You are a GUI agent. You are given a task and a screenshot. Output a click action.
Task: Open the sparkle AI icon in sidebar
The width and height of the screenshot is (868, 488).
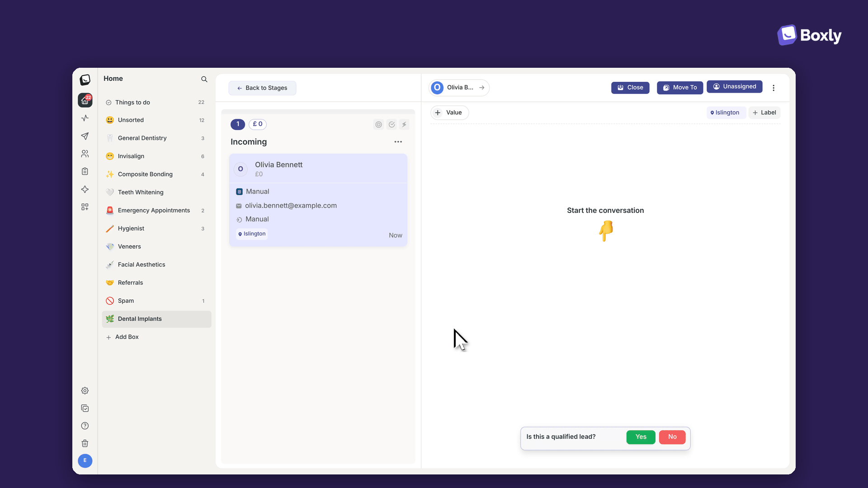click(85, 189)
